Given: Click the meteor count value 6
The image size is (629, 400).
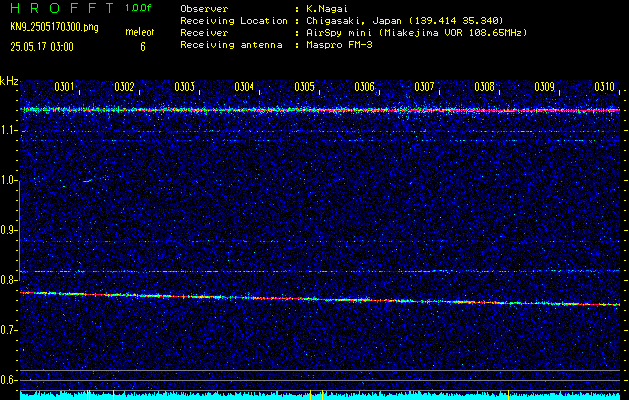Looking at the screenshot, I should [x=143, y=47].
